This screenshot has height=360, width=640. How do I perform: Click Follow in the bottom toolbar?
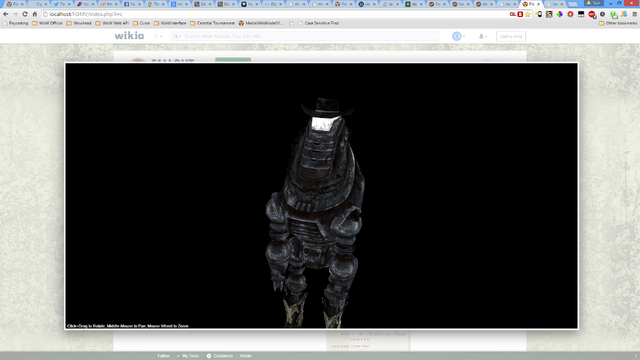163,356
